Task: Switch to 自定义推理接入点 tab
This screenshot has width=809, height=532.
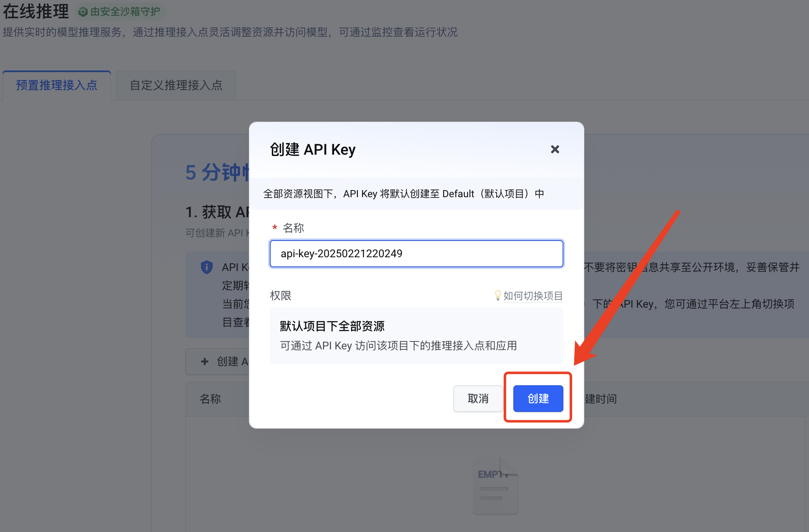Action: point(176,85)
